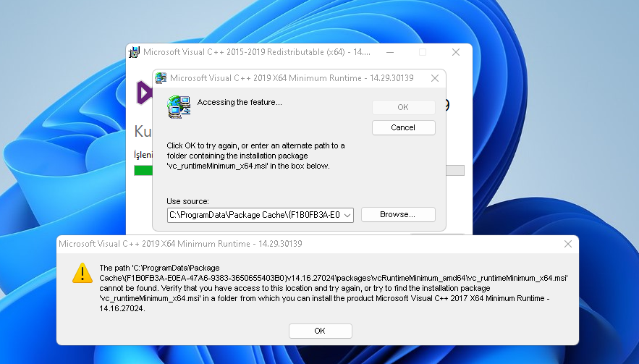This screenshot has height=364, width=639.
Task: Click the network computers icon beside Accessing the feature
Action: [179, 107]
